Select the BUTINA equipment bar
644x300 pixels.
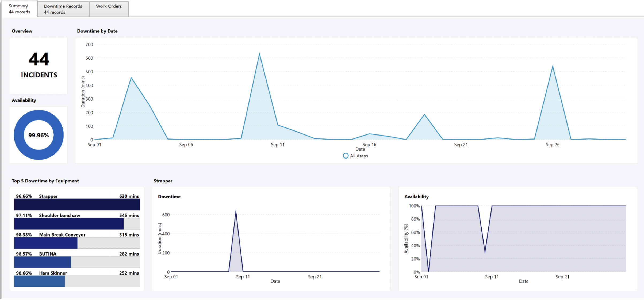coord(43,262)
